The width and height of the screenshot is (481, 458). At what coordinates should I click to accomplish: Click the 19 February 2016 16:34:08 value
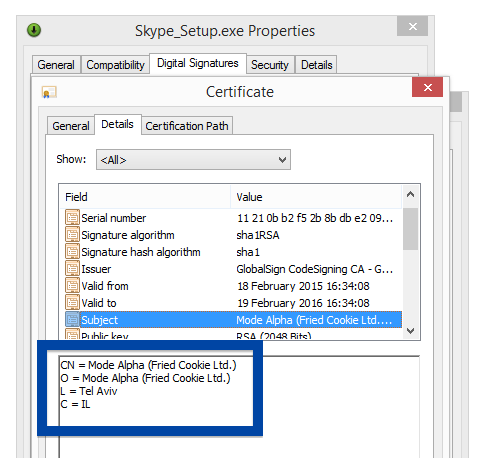pos(303,303)
